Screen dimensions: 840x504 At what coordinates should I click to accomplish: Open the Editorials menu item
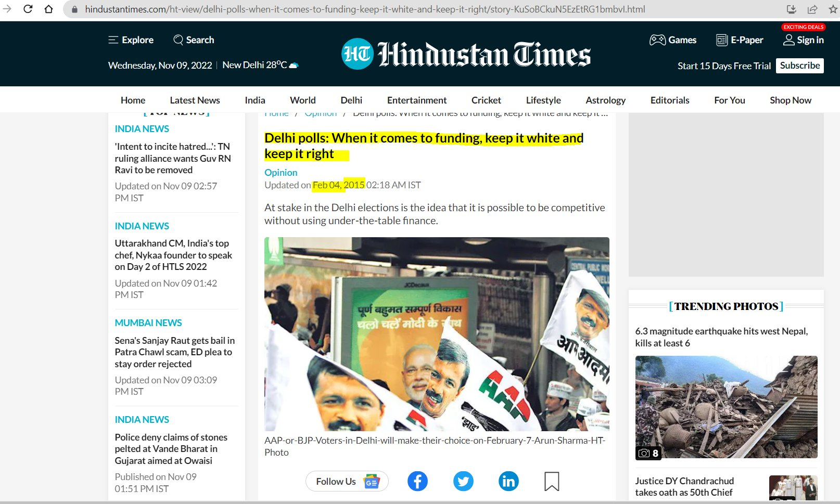pyautogui.click(x=669, y=100)
